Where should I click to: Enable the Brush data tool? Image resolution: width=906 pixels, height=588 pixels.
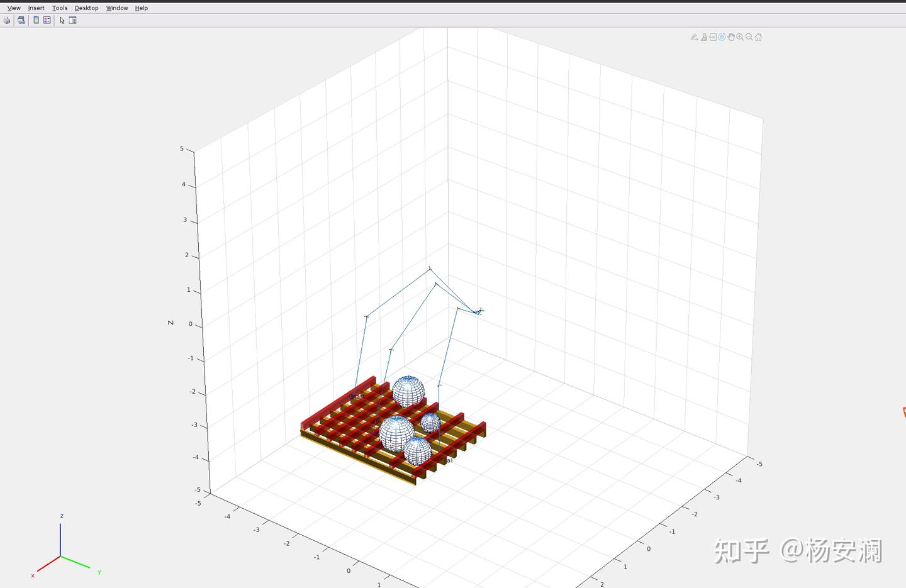click(704, 37)
